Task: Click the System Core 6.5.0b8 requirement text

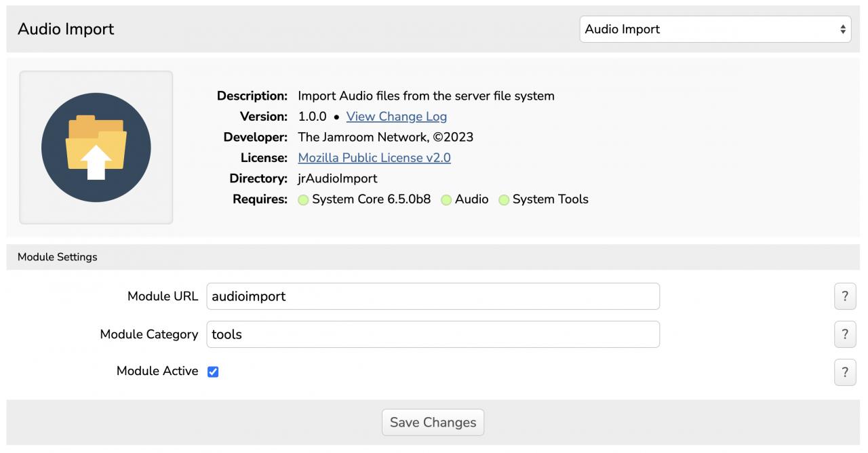Action: pyautogui.click(x=371, y=199)
